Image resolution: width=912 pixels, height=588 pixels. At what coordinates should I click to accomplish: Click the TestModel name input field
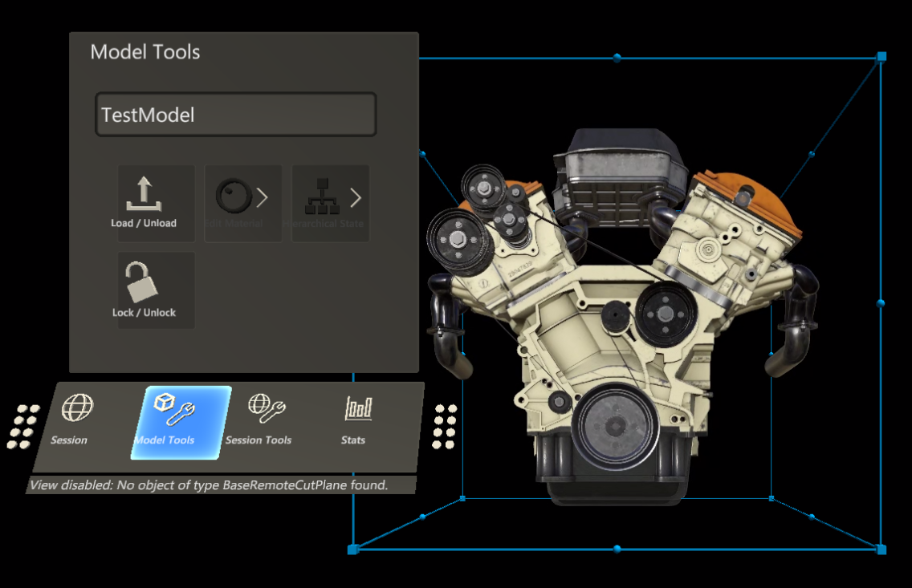[235, 114]
